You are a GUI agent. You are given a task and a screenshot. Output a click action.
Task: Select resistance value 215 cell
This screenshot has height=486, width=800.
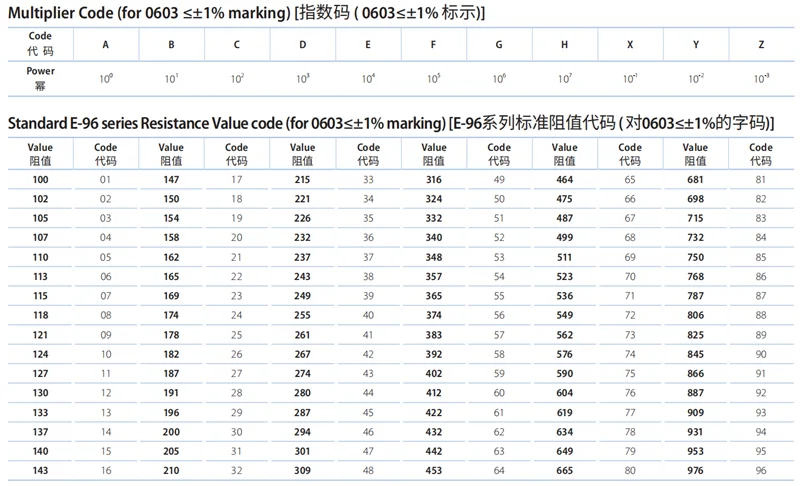(x=302, y=179)
